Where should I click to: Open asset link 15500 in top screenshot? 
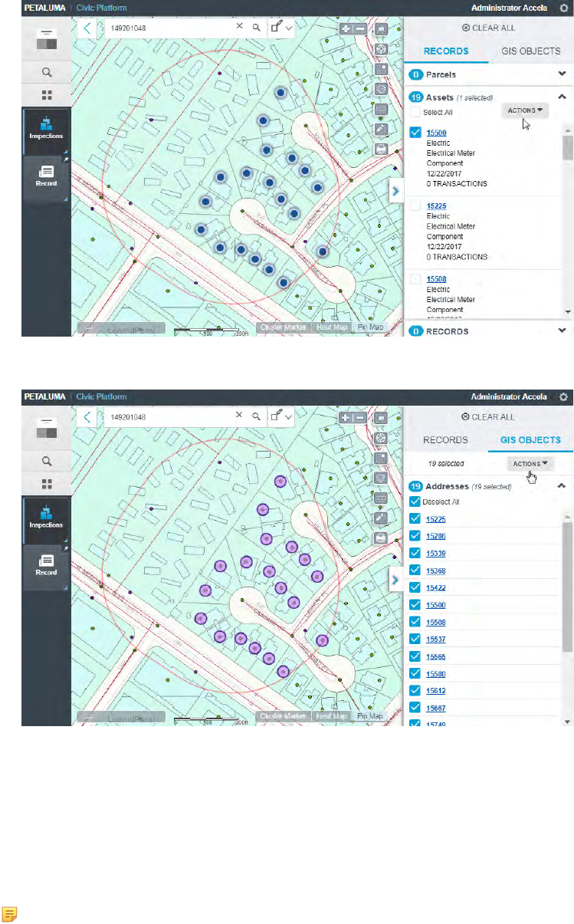[436, 133]
